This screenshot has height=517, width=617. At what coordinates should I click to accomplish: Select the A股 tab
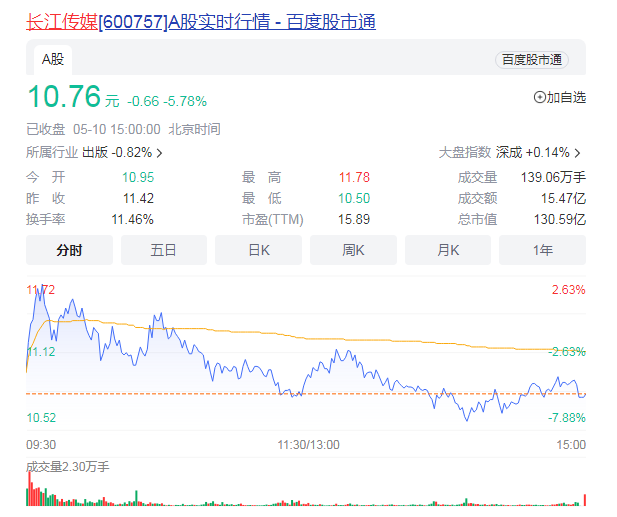point(52,60)
